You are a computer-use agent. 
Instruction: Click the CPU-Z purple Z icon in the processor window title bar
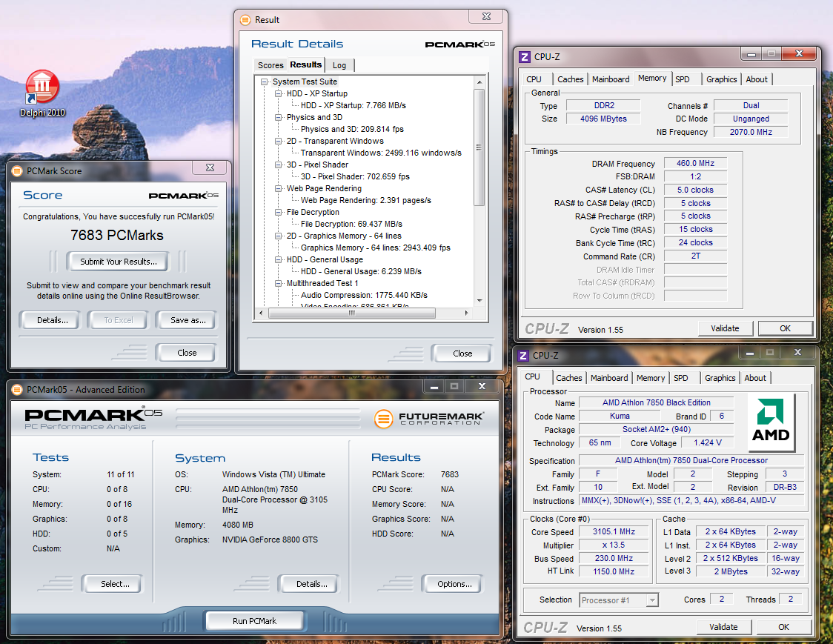pos(523,356)
